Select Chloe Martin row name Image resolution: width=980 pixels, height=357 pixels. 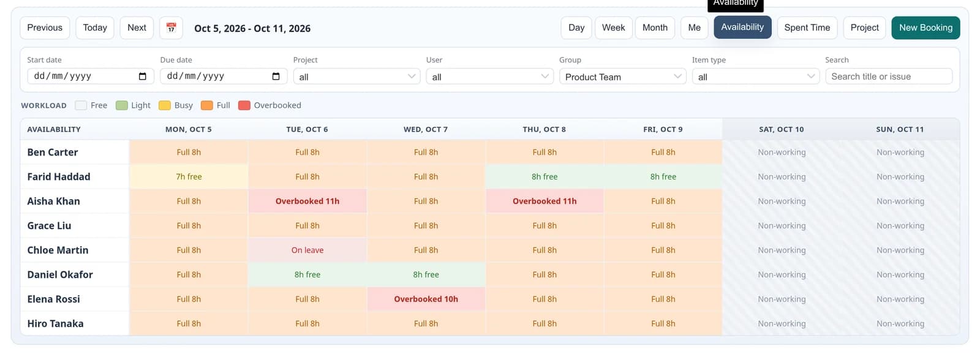[x=58, y=250]
